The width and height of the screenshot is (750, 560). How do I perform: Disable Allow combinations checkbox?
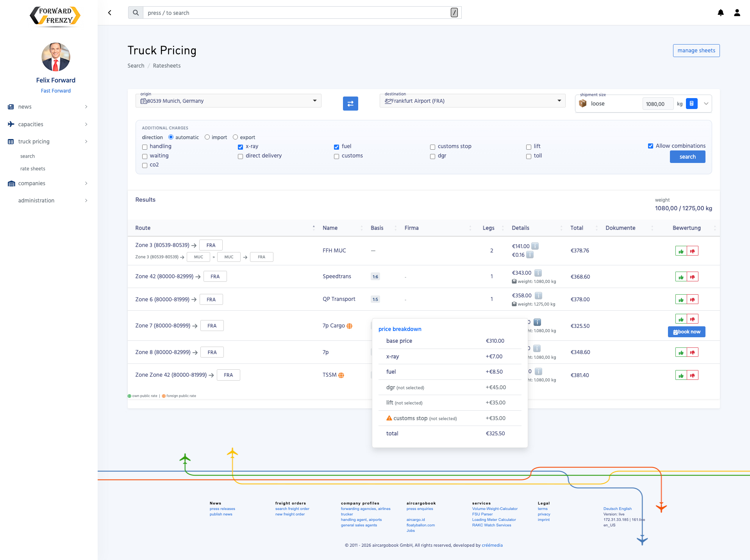(650, 146)
